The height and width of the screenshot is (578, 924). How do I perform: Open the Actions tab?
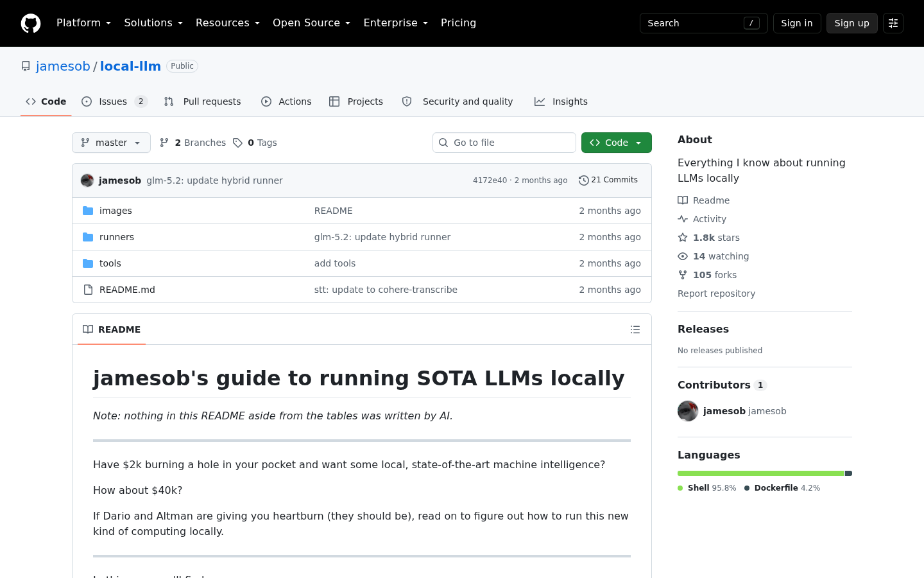coord(286,101)
